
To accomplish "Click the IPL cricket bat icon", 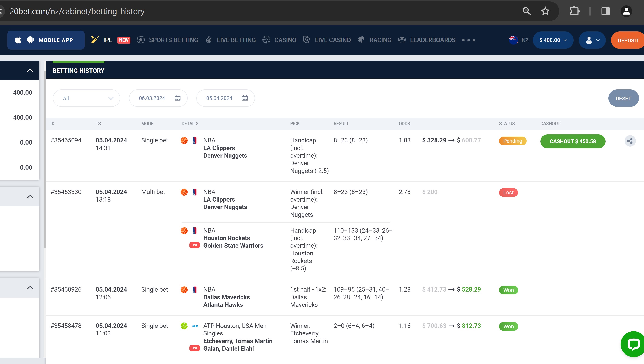I will tap(95, 40).
